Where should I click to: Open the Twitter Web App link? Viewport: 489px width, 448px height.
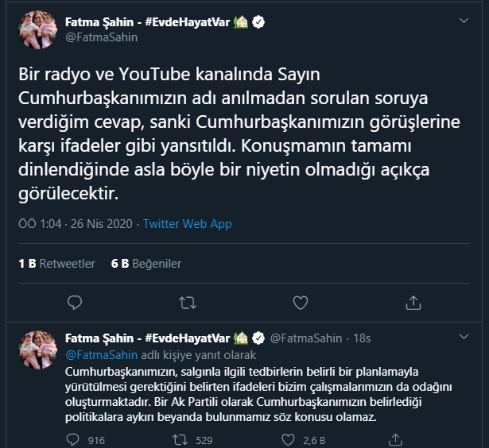186,224
